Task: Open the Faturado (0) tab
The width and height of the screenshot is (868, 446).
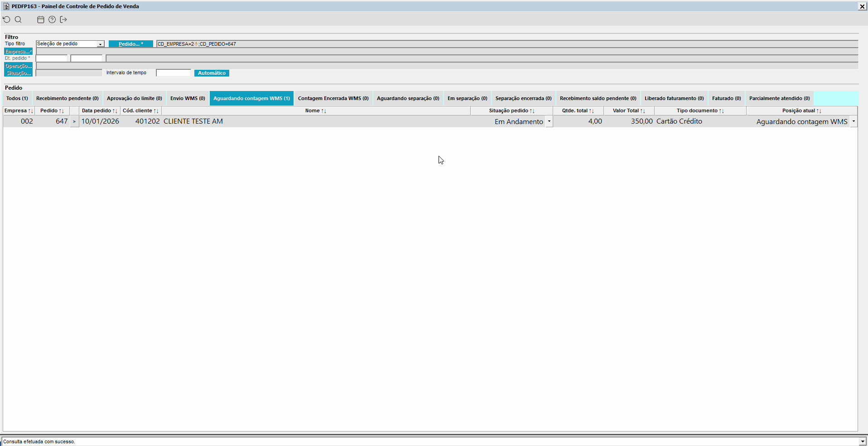Action: pyautogui.click(x=727, y=98)
